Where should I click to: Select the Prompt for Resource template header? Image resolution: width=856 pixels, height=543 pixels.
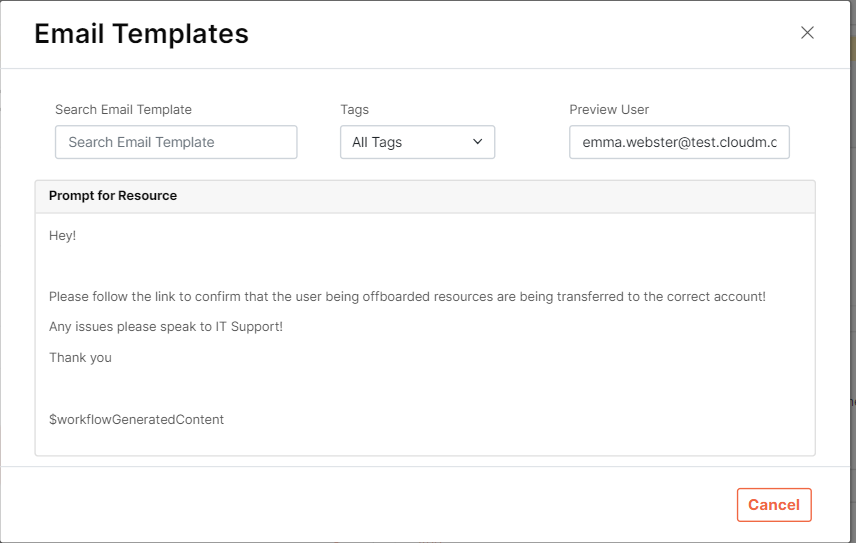pyautogui.click(x=113, y=196)
